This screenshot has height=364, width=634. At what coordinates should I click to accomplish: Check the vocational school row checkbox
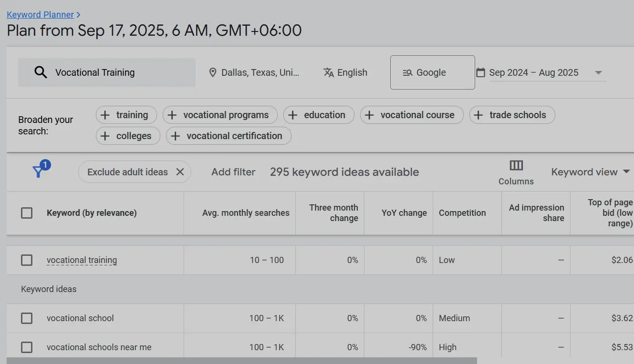coord(26,318)
